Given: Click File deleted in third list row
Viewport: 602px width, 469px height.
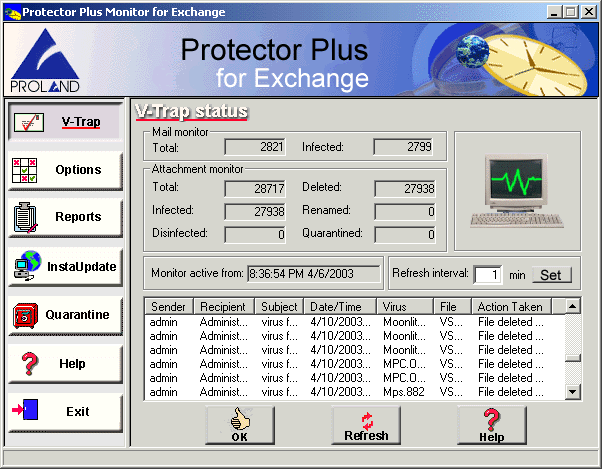Looking at the screenshot, I should click(511, 350).
